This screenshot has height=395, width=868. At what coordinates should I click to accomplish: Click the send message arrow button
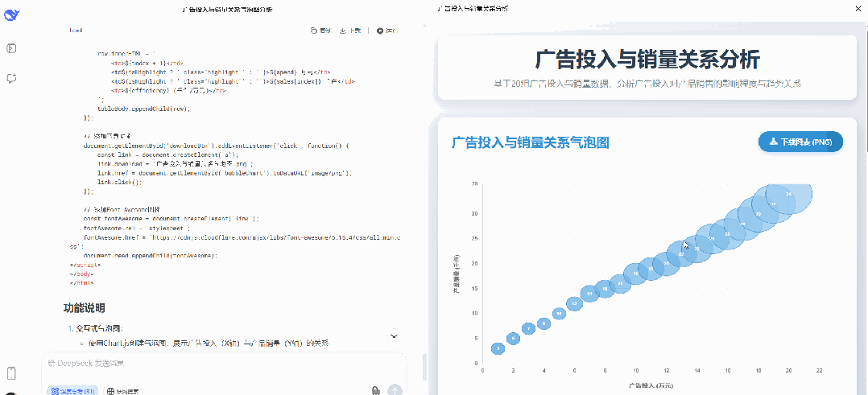tap(395, 390)
